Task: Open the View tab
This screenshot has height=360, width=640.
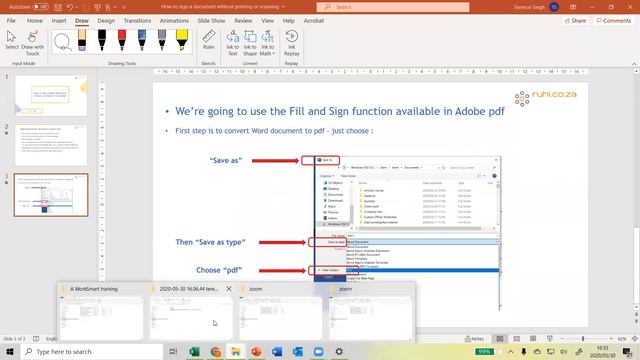Action: pyautogui.click(x=267, y=20)
